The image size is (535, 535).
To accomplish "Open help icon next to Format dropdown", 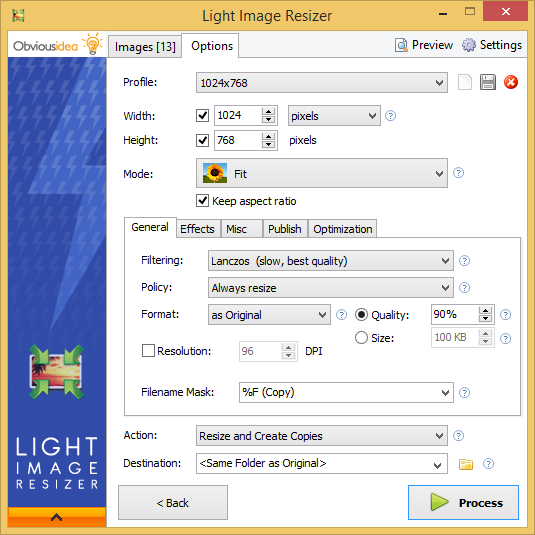I will [341, 315].
